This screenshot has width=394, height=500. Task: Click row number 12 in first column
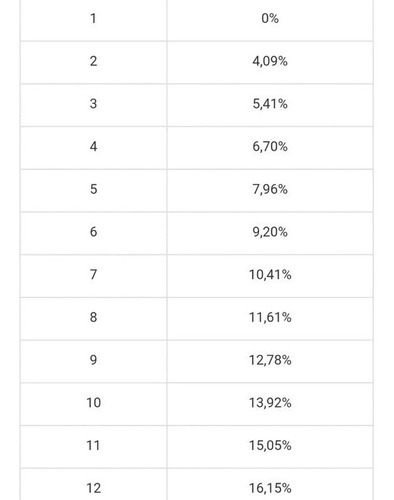(93, 484)
